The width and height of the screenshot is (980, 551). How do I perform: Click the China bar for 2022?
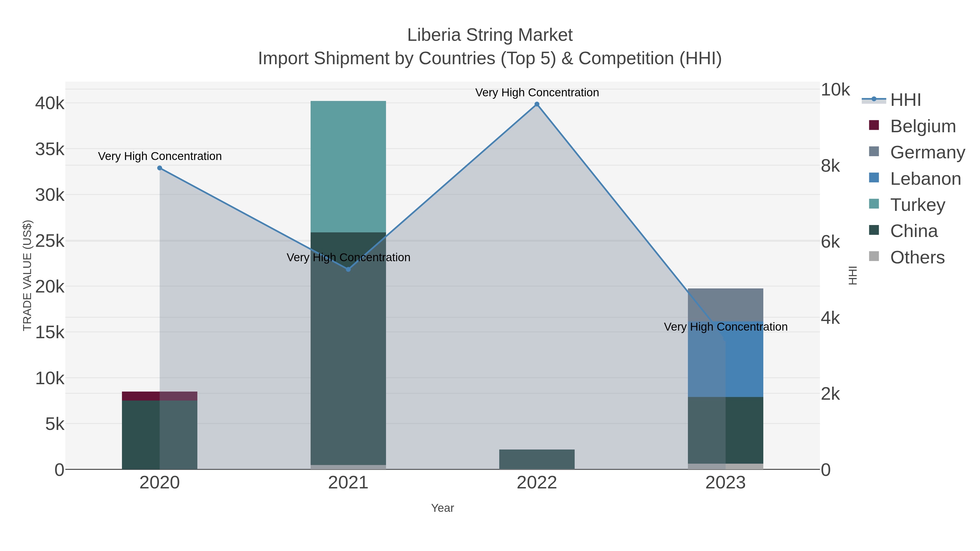coord(537,459)
